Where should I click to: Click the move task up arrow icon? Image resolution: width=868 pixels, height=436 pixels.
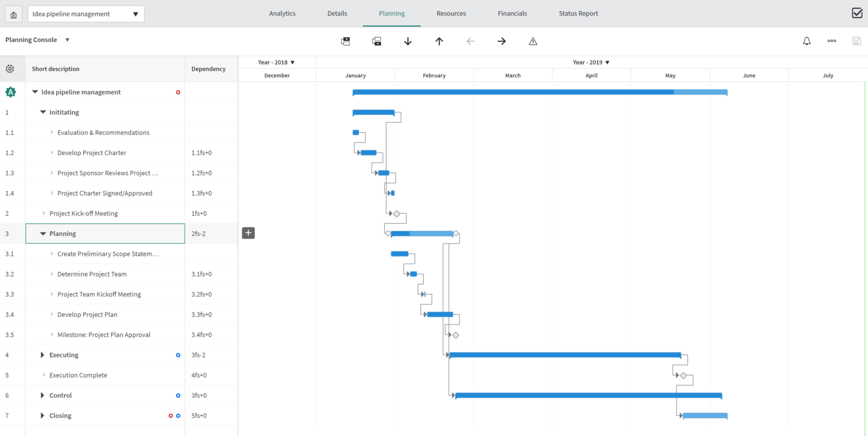pyautogui.click(x=439, y=41)
